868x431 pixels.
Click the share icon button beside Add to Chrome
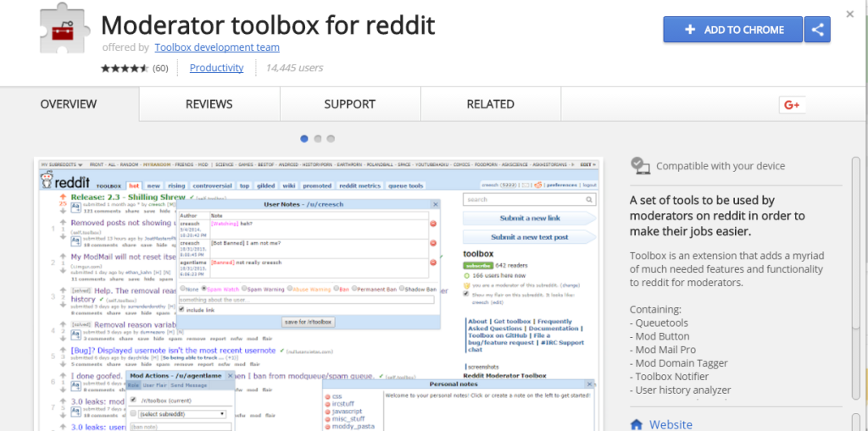coord(818,30)
